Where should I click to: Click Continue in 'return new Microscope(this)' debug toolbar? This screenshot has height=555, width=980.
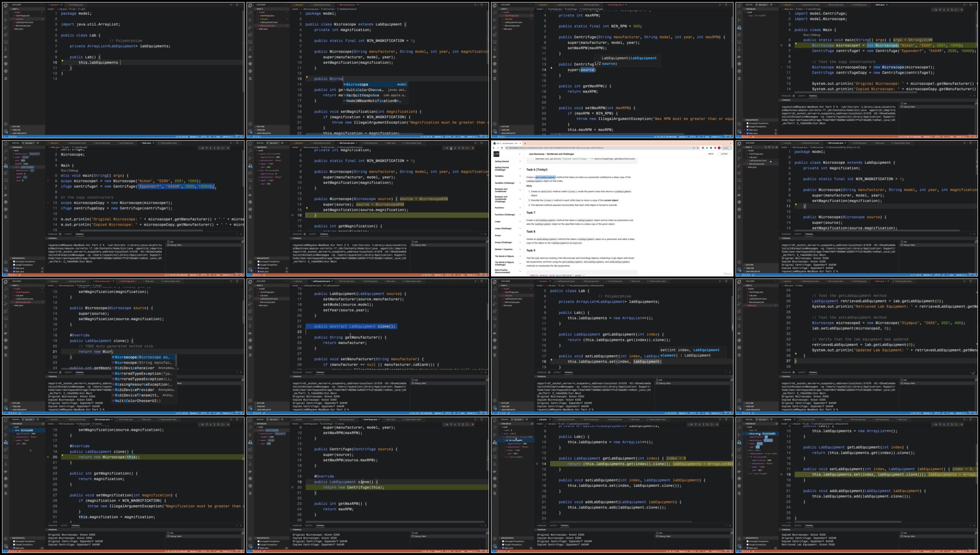[202, 424]
